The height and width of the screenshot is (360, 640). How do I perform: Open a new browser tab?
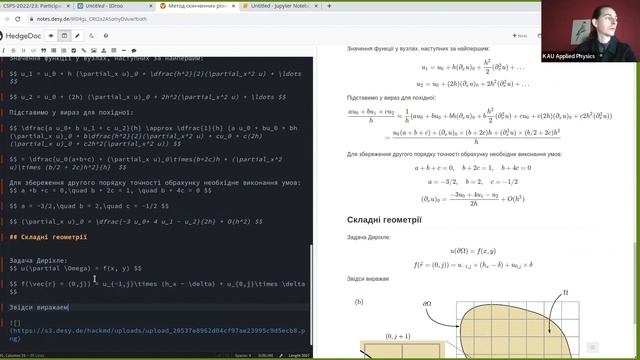point(329,6)
